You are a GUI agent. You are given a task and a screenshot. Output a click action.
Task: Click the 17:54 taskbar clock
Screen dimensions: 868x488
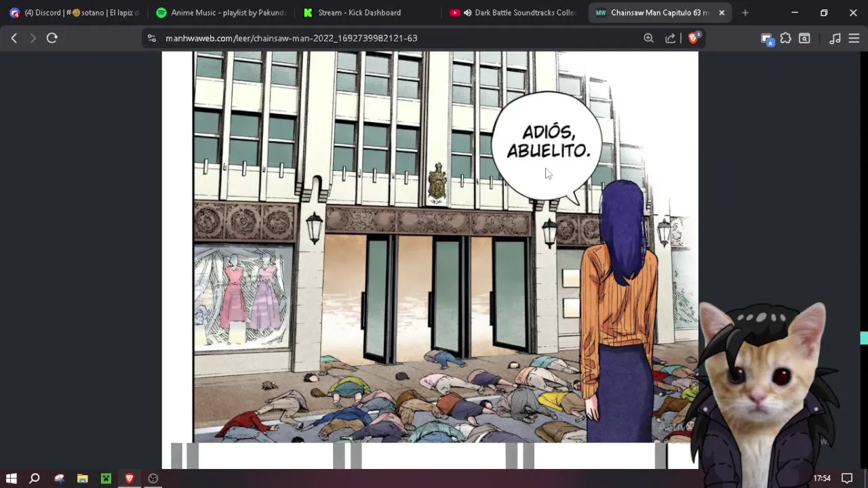tap(822, 479)
